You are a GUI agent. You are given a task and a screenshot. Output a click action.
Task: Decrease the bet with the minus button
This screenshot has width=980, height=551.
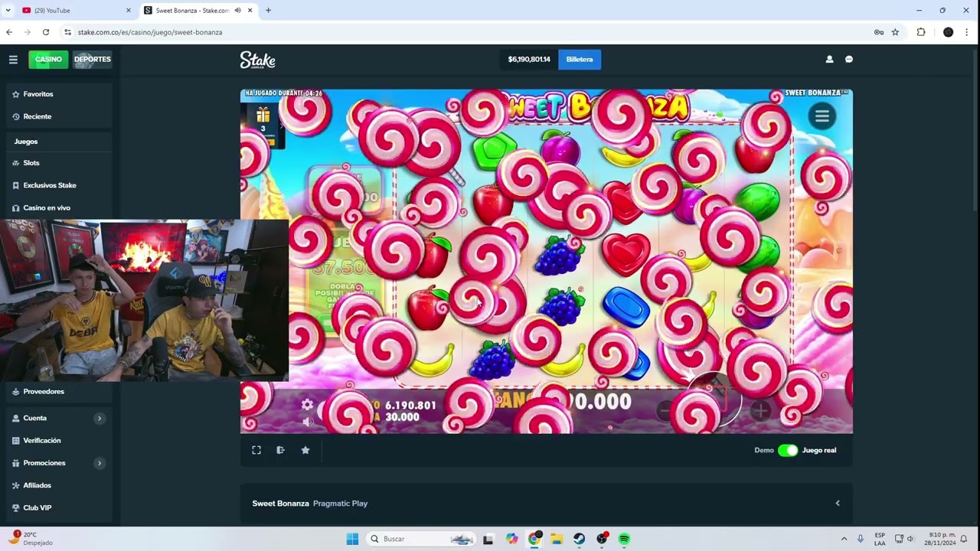[666, 411]
